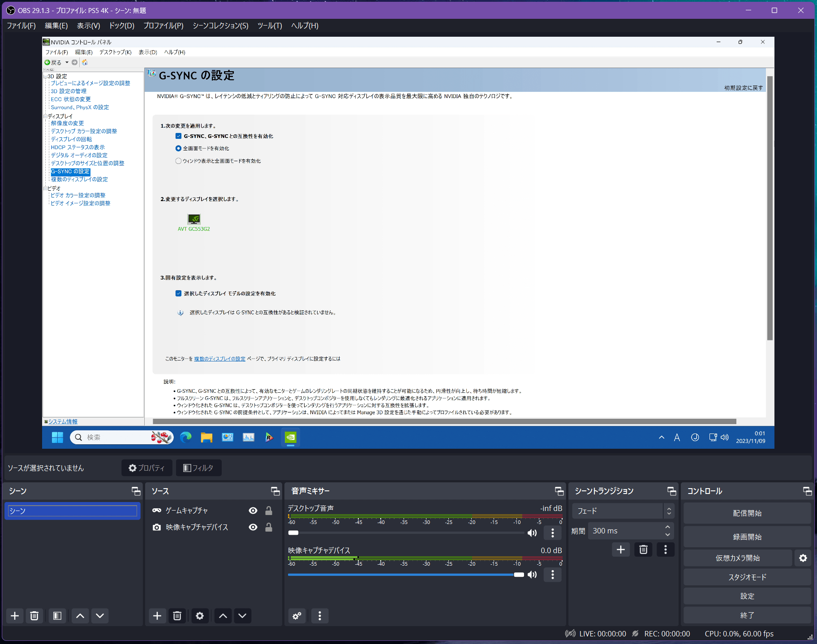The image size is (817, 644).
Task: Click 配信開始 to start streaming
Action: click(747, 513)
